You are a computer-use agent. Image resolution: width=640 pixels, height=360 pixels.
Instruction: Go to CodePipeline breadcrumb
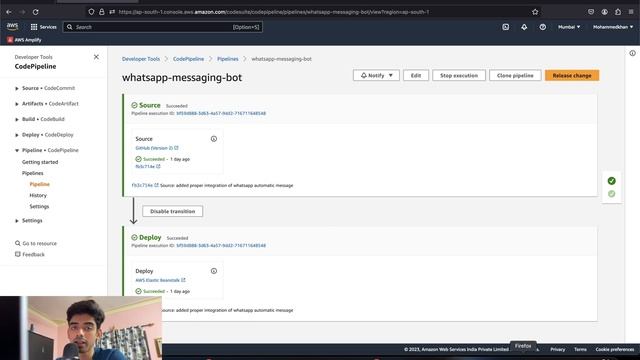coord(188,59)
